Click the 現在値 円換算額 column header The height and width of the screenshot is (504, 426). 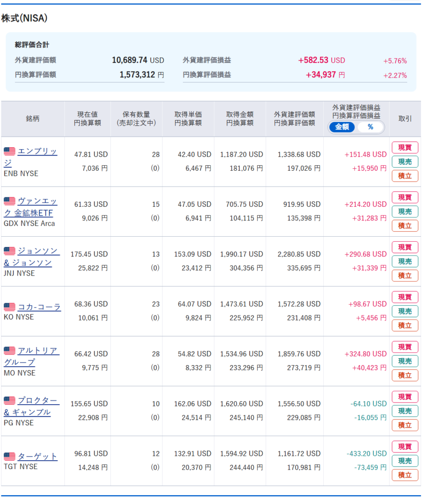[x=88, y=119]
